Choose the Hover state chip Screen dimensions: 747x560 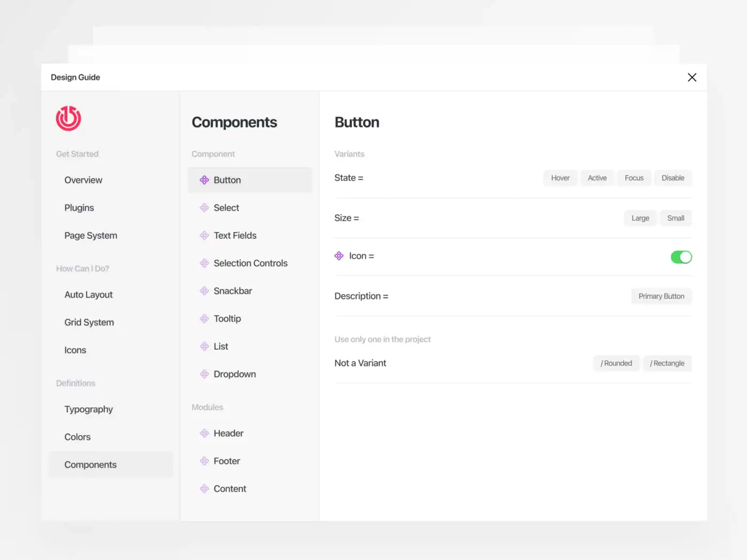point(560,178)
